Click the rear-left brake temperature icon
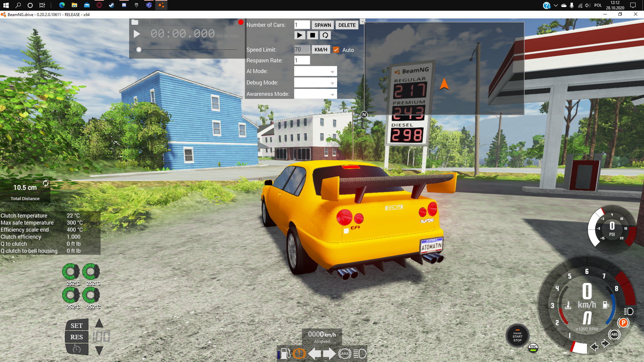 tap(71, 295)
